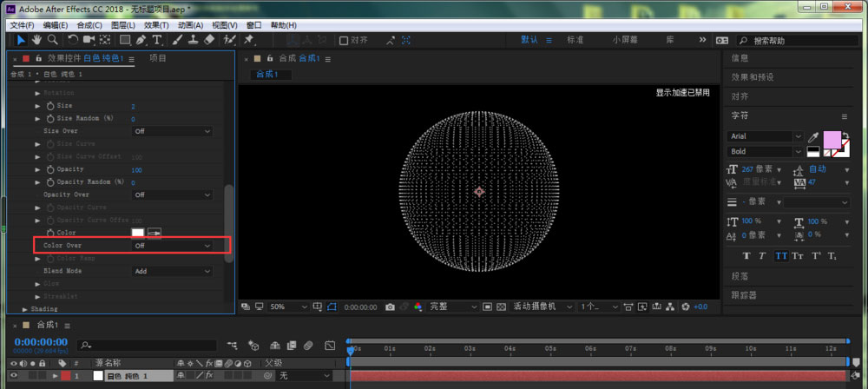Select the Eraser tool

(208, 40)
